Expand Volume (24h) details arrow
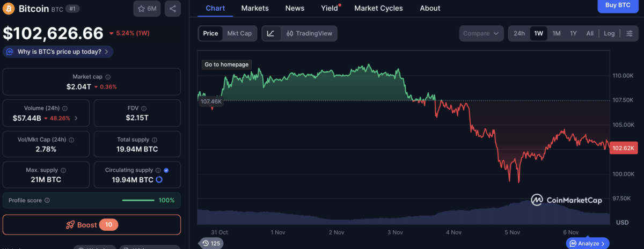This screenshot has width=644, height=249. click(76, 118)
